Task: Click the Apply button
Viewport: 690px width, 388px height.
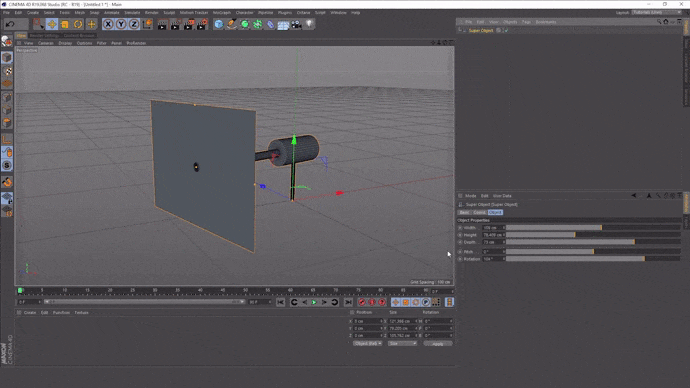Action: click(437, 344)
